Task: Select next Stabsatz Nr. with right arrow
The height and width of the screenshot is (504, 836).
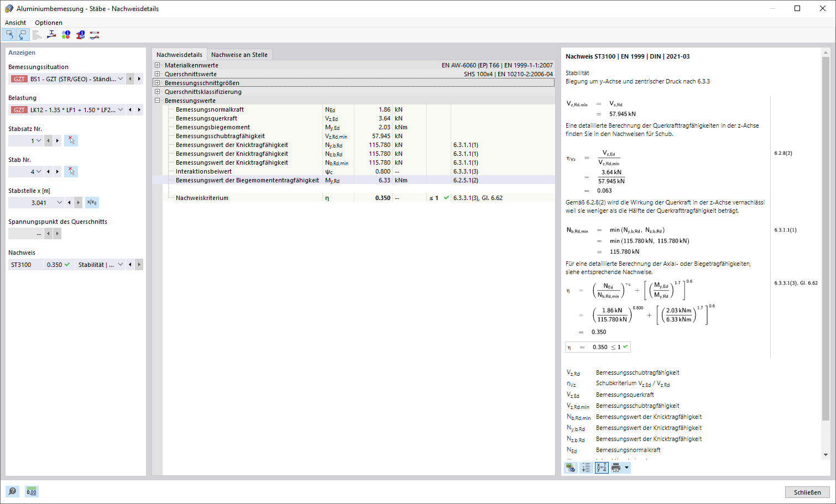Action: (57, 141)
